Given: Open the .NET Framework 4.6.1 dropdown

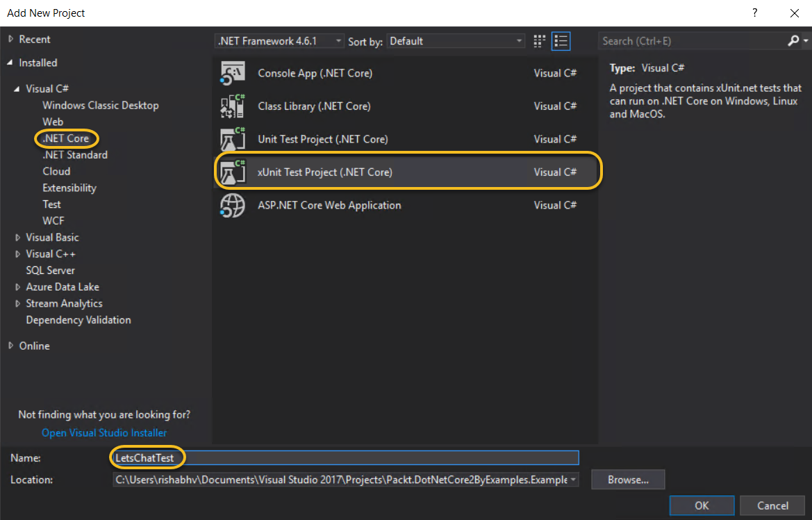Looking at the screenshot, I should pos(279,41).
